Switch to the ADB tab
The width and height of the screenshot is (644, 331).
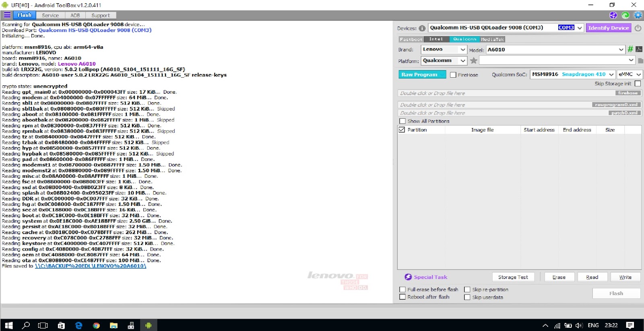(x=75, y=15)
